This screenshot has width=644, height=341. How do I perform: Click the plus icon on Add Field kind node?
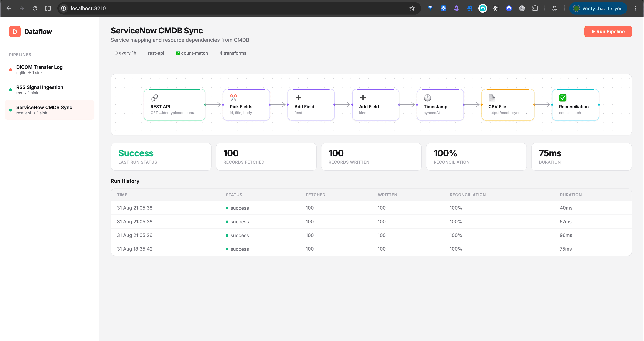(363, 98)
